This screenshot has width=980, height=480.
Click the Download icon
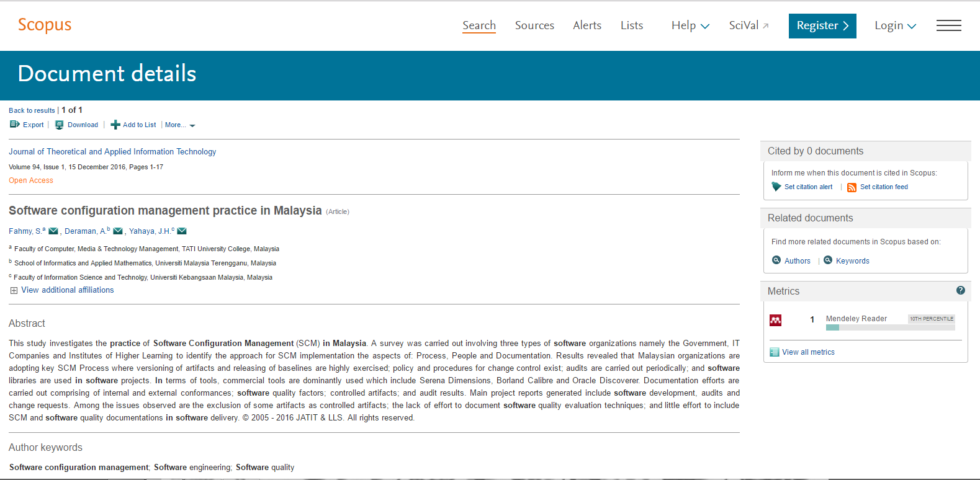[x=60, y=125]
